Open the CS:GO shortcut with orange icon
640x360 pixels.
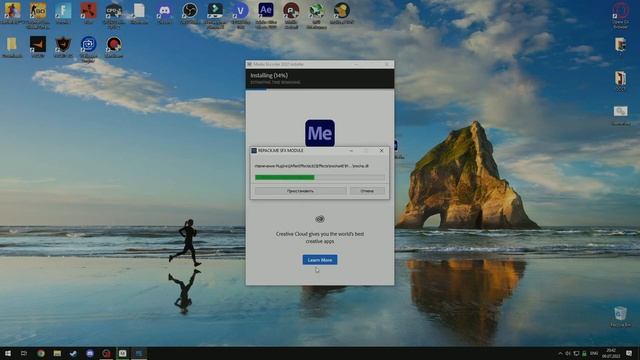[x=38, y=11]
